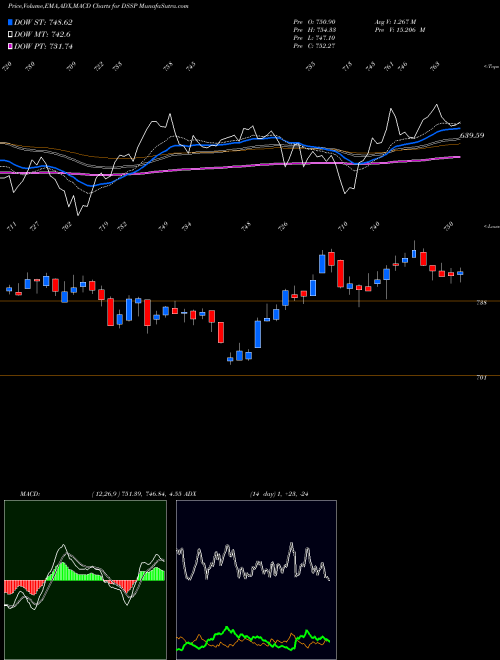This screenshot has width=500, height=660.
Task: Click the ADX '(14 day) 1, +23, -24' readout
Action: 279,494
